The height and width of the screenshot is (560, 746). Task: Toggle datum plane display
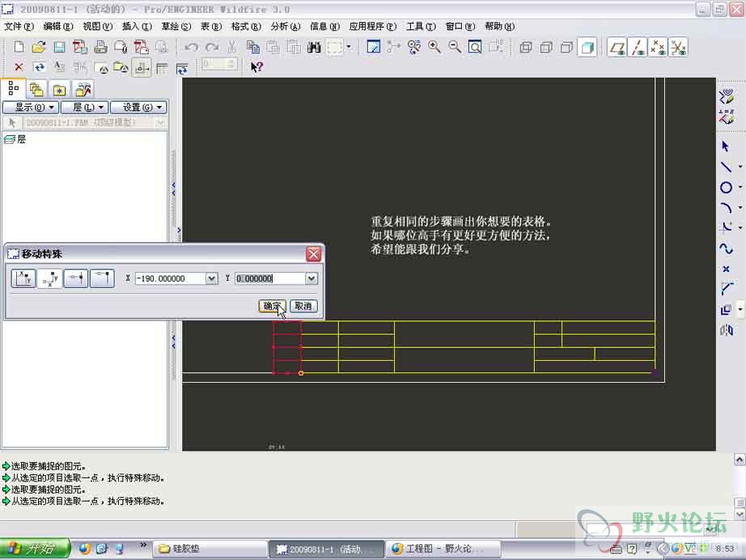[x=617, y=47]
